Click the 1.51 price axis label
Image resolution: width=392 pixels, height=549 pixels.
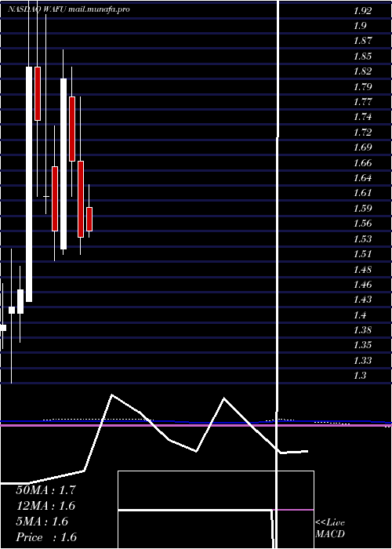pos(362,254)
